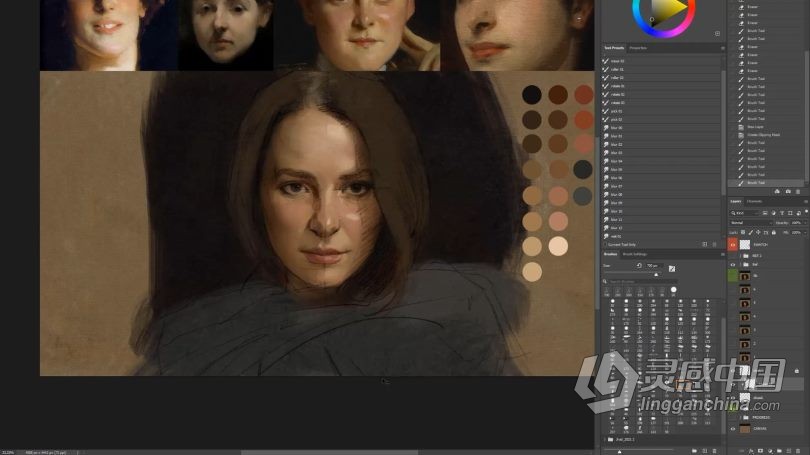This screenshot has width=810, height=455.
Task: Expand the Ref layer group
Action: pyautogui.click(x=740, y=264)
